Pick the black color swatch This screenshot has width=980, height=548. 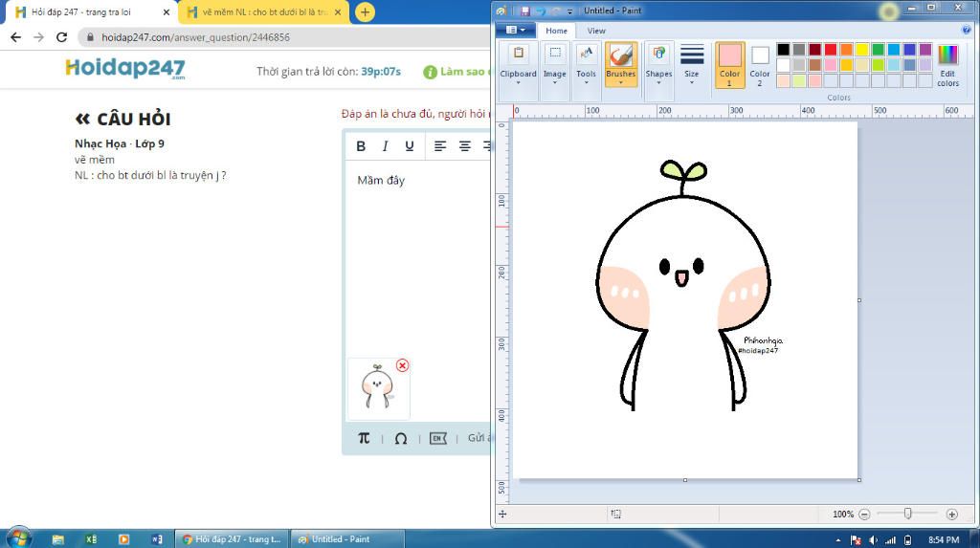[783, 50]
